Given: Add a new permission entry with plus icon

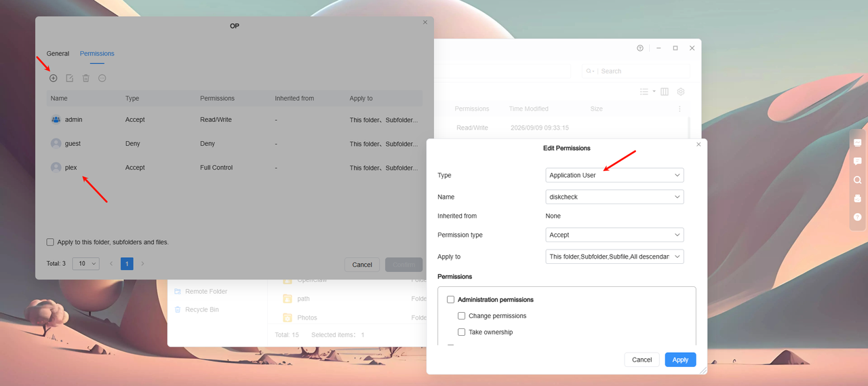Looking at the screenshot, I should [54, 78].
